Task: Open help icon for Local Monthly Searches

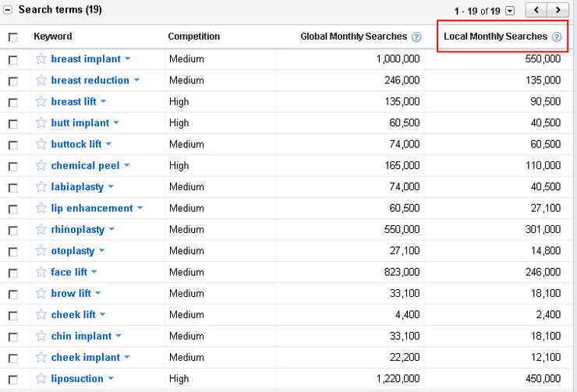Action: tap(556, 37)
